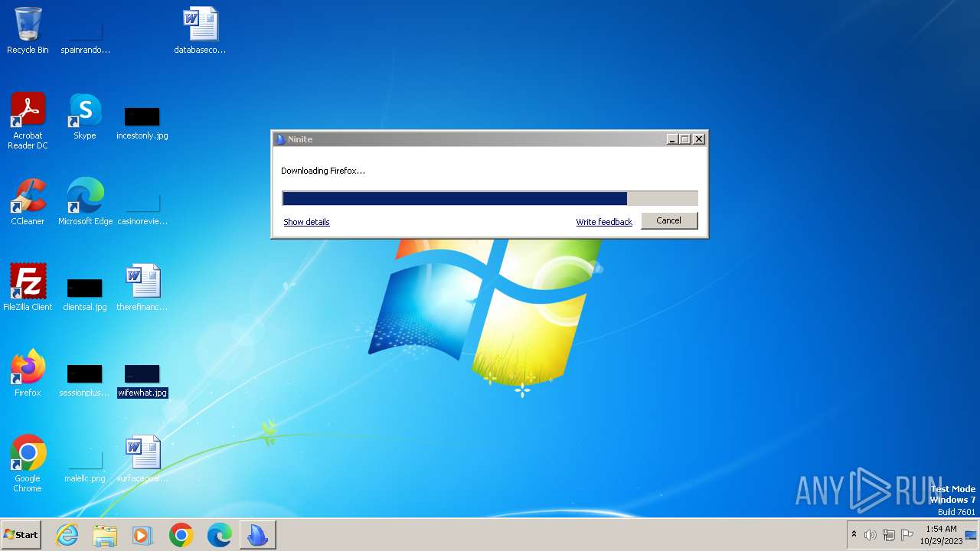Click the Ninite title bar icon
The image size is (980, 551).
click(280, 139)
